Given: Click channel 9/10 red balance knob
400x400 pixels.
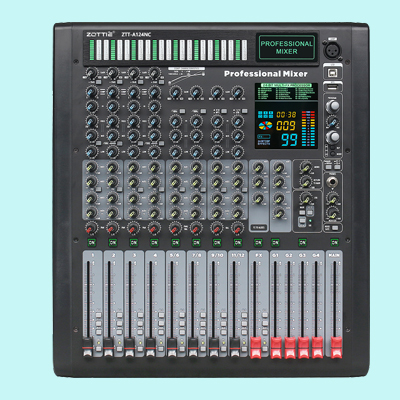Looking at the screenshot, I should (217, 228).
